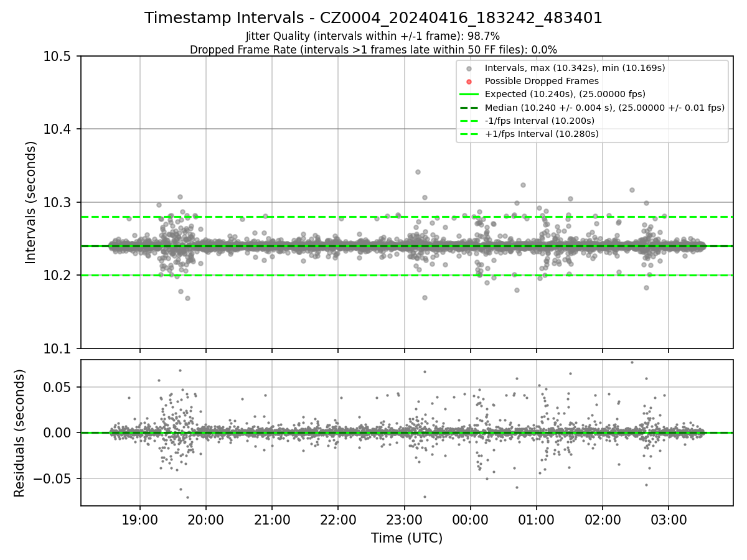Click the plot title containing CZ0004_20240416_183242_483401

pos(374,18)
